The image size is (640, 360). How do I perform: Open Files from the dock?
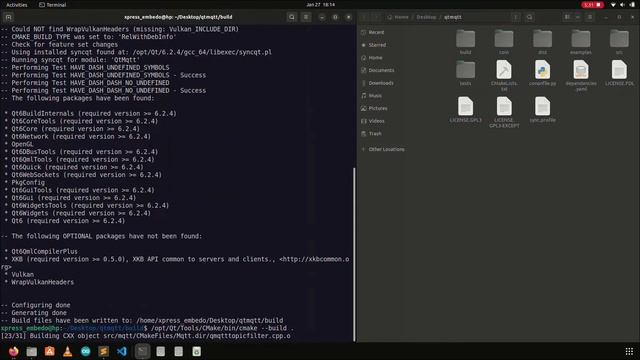tap(31, 351)
